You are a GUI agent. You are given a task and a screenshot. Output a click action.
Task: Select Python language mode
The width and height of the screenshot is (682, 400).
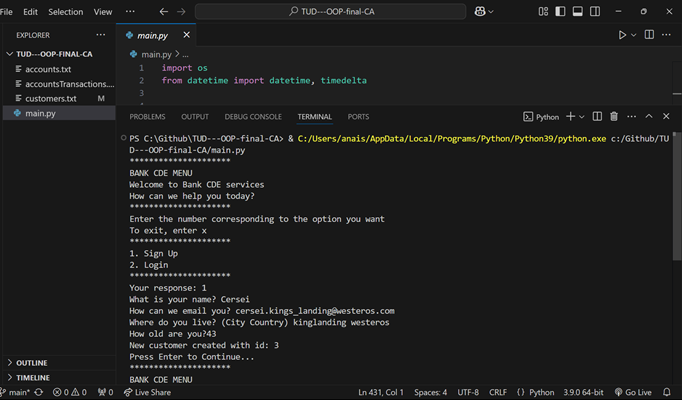[x=535, y=392]
